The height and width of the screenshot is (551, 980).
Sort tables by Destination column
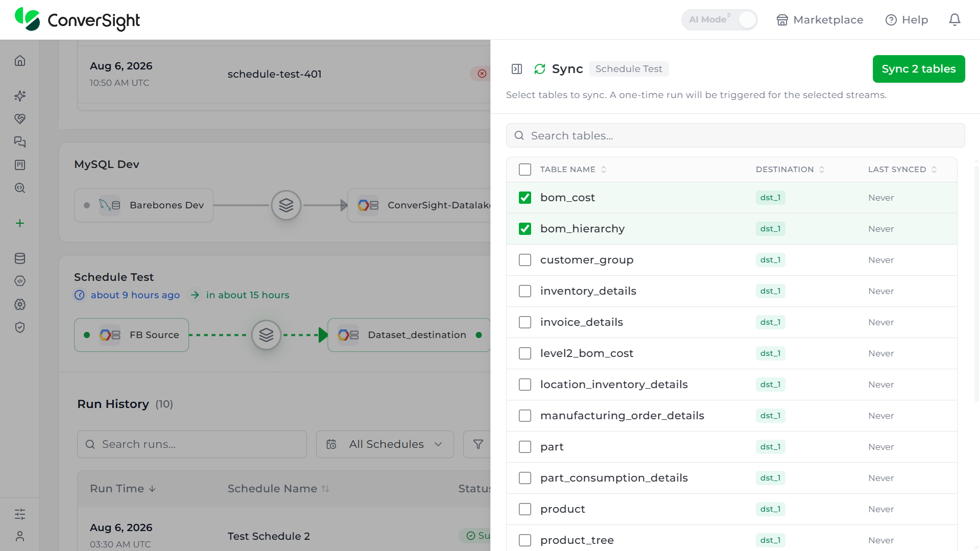tap(790, 170)
